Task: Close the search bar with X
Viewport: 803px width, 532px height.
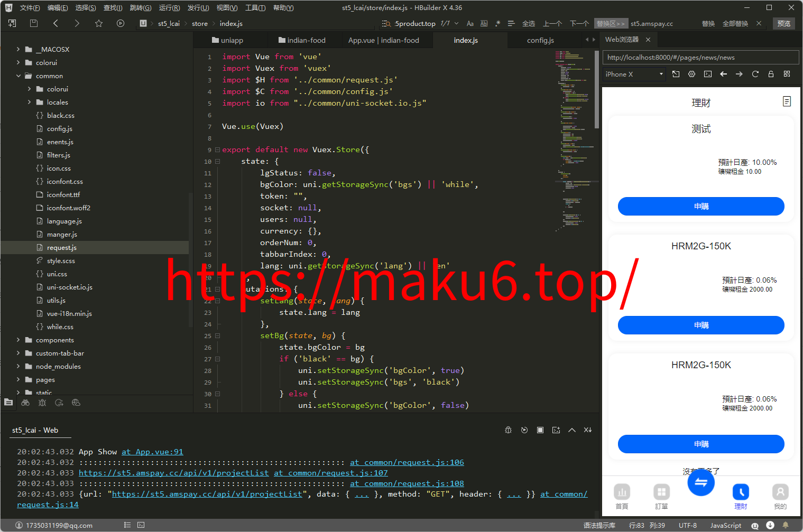Action: pos(759,23)
